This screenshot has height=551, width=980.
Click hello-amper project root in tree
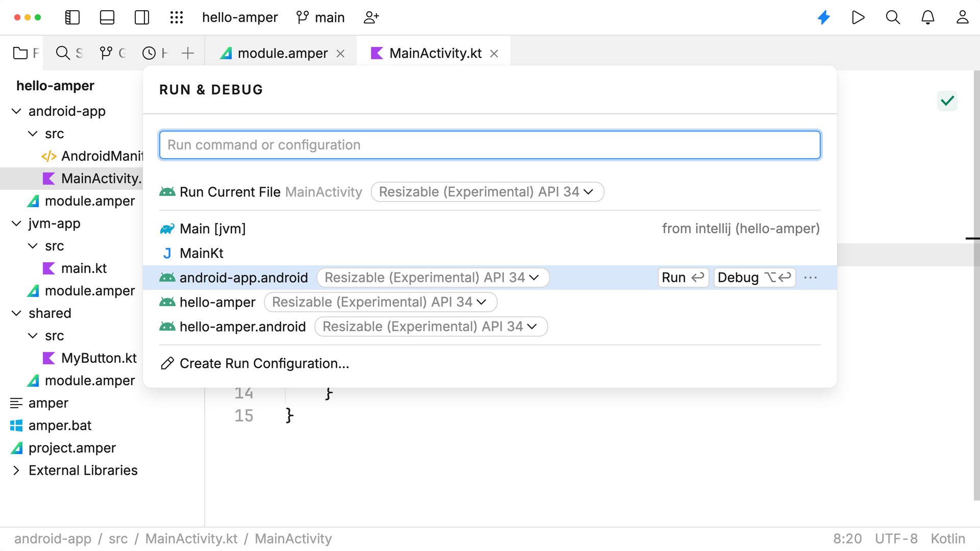click(x=55, y=86)
